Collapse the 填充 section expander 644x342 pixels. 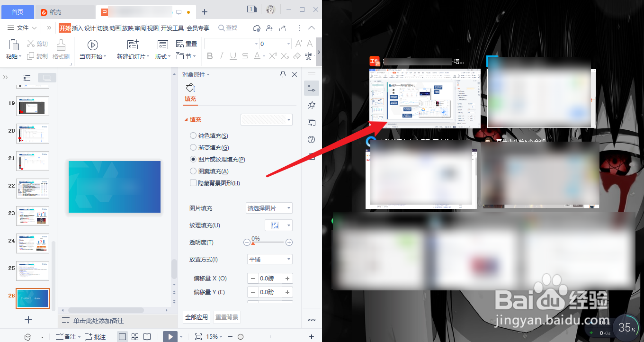[x=189, y=119]
